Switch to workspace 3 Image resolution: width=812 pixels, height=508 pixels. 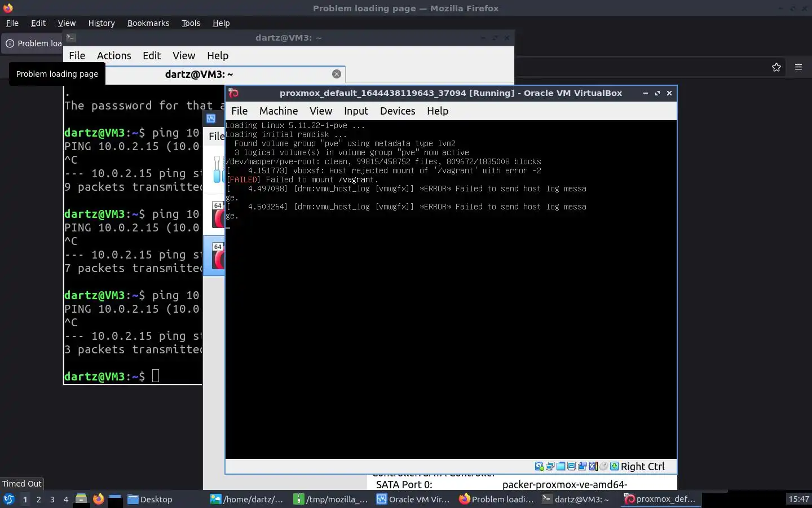pos(52,499)
